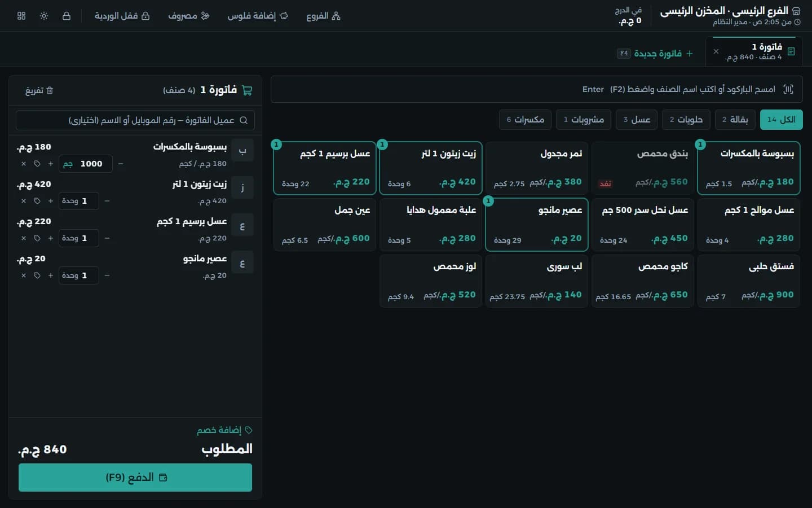Filter products by بقالة category
812x508 pixels.
click(735, 120)
